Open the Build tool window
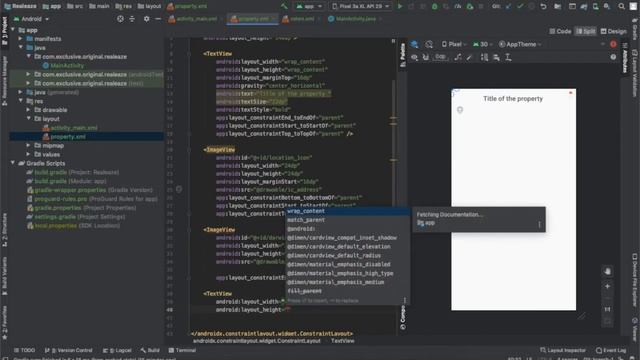The width and height of the screenshot is (640, 360). tap(150, 350)
